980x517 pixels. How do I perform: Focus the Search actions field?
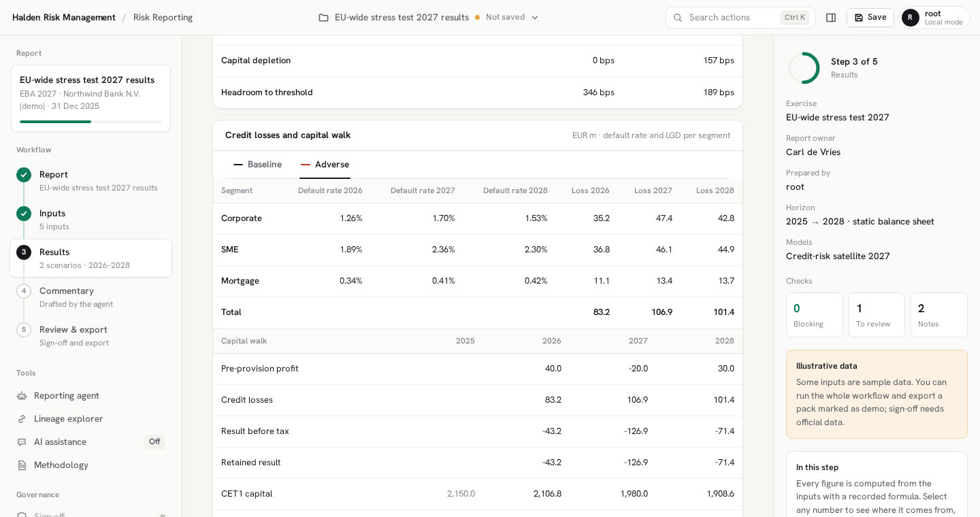point(740,18)
